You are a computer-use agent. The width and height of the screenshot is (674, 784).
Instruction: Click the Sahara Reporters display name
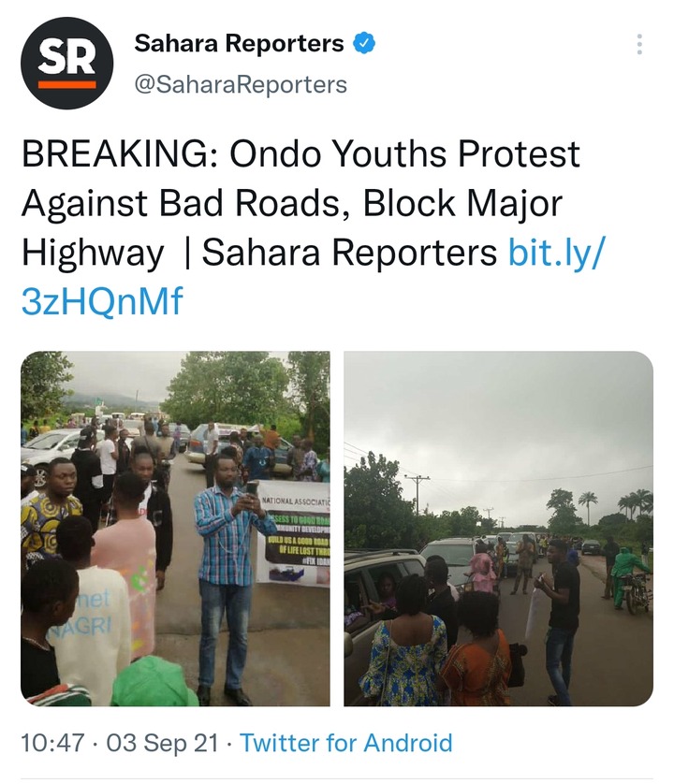[x=239, y=43]
